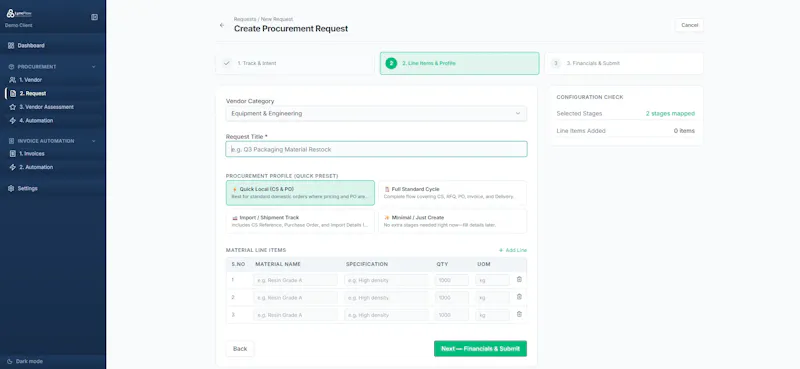Select the Quick Local (CS & PO) preset
The height and width of the screenshot is (369, 800).
[x=300, y=192]
